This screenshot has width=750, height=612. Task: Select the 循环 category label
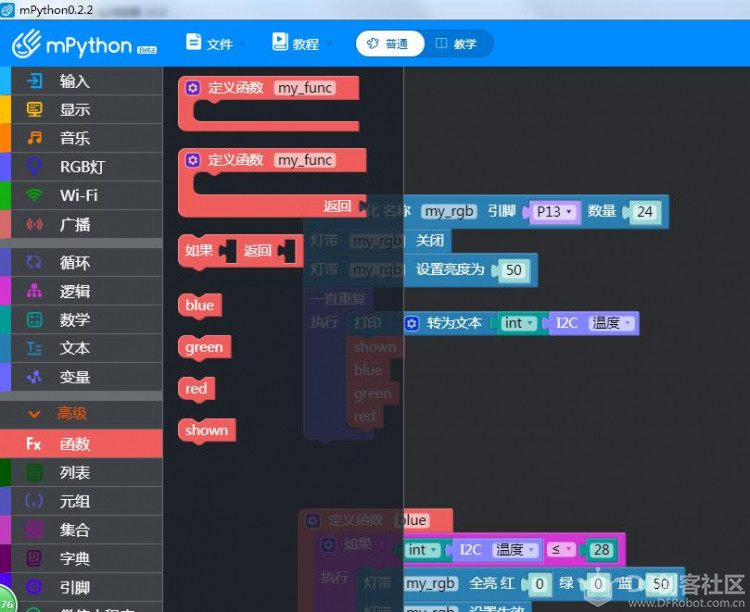(75, 263)
